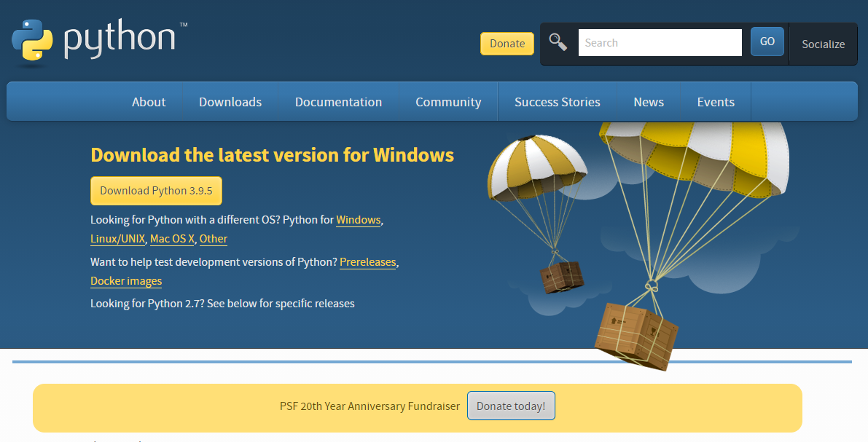Open the Prereleases link

(367, 262)
